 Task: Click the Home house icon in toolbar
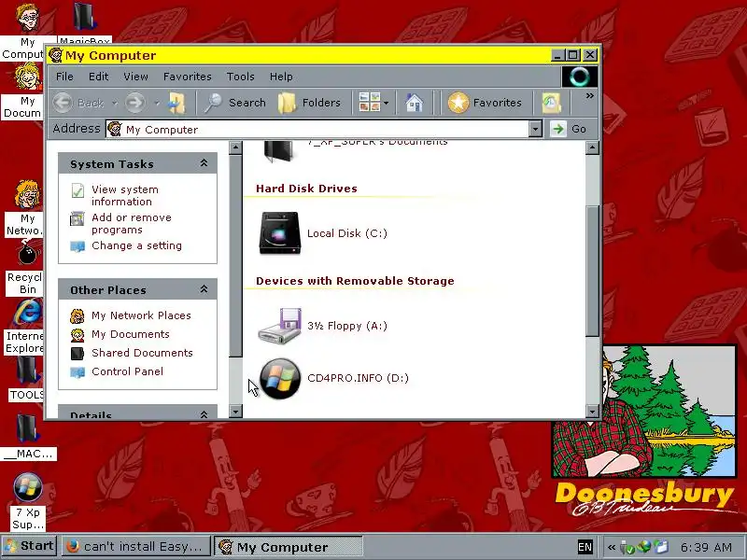click(414, 103)
